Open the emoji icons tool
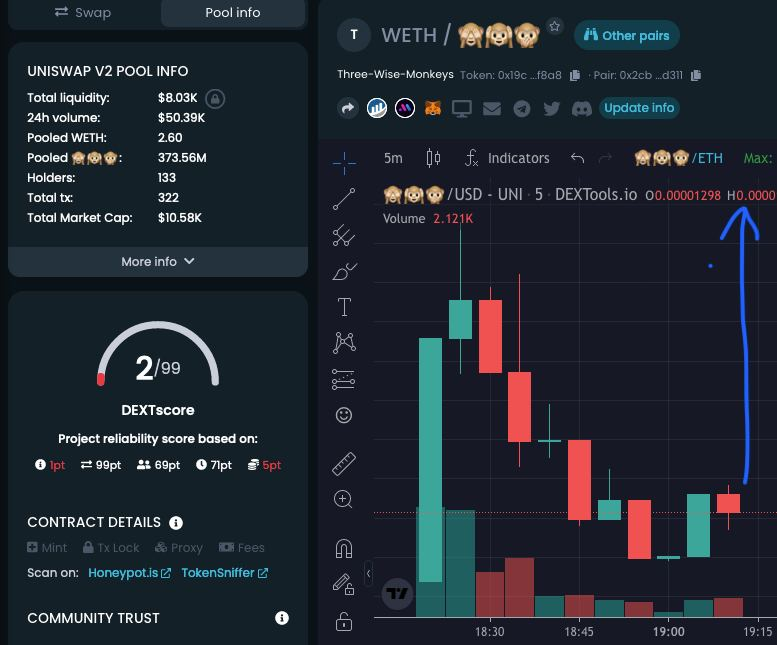The image size is (777, 645). 344,415
